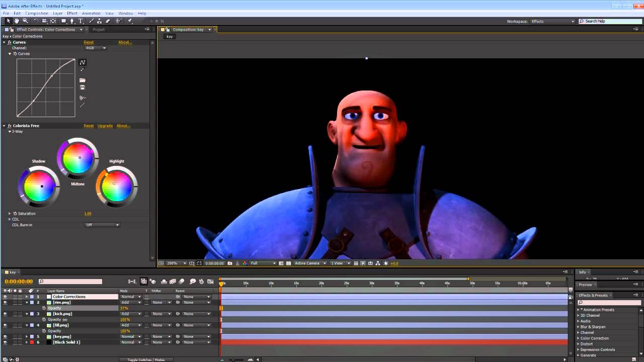The height and width of the screenshot is (362, 644).
Task: Open the Animation menu
Action: pyautogui.click(x=91, y=14)
